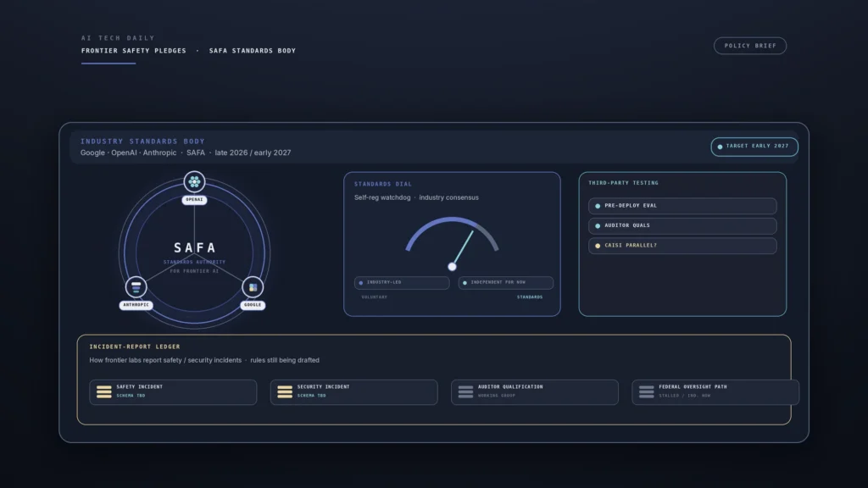Open the Security Incident card title
Screen dimensions: 868x488
point(323,386)
